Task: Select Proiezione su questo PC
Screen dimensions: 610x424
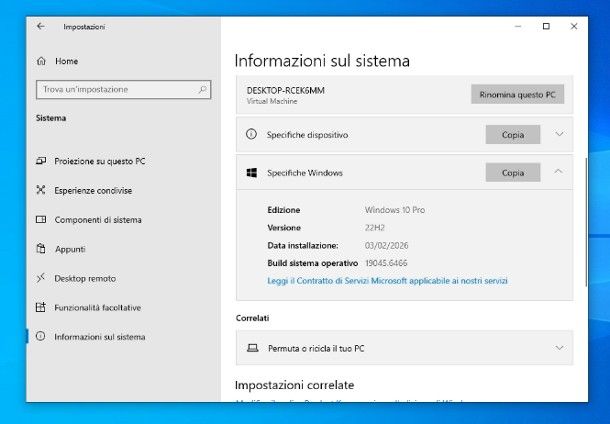Action: coord(100,161)
